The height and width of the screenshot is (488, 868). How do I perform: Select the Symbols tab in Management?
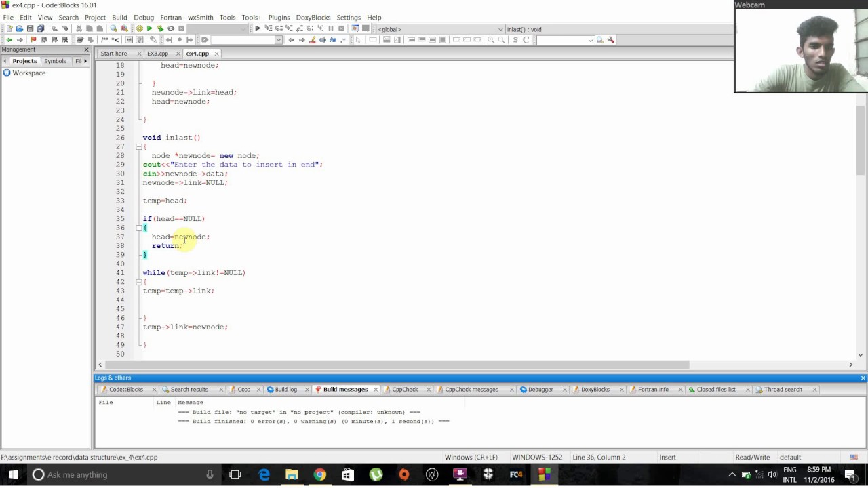(55, 61)
